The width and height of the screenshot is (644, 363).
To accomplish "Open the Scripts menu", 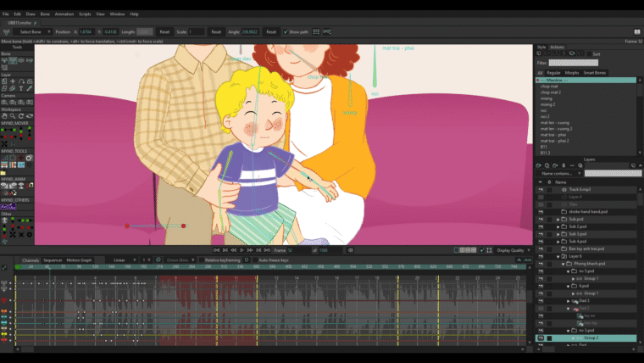I will [x=85, y=14].
